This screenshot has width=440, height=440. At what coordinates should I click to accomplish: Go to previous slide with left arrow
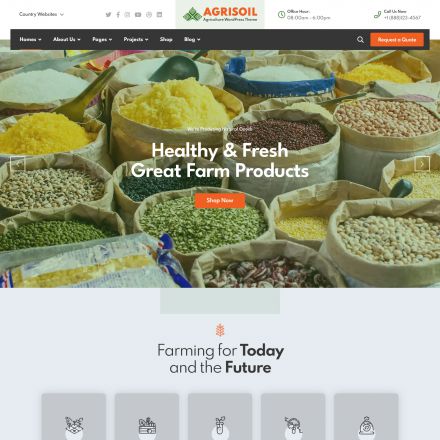(x=18, y=164)
